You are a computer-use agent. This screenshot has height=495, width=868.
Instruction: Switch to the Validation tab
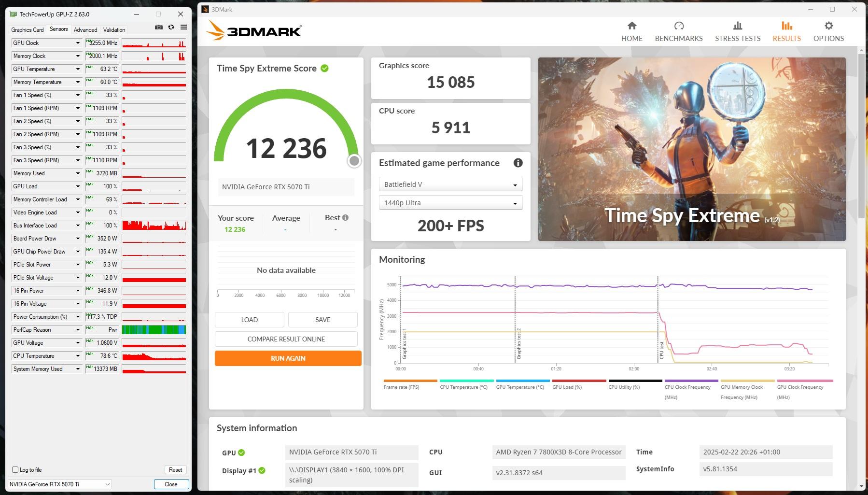[114, 29]
